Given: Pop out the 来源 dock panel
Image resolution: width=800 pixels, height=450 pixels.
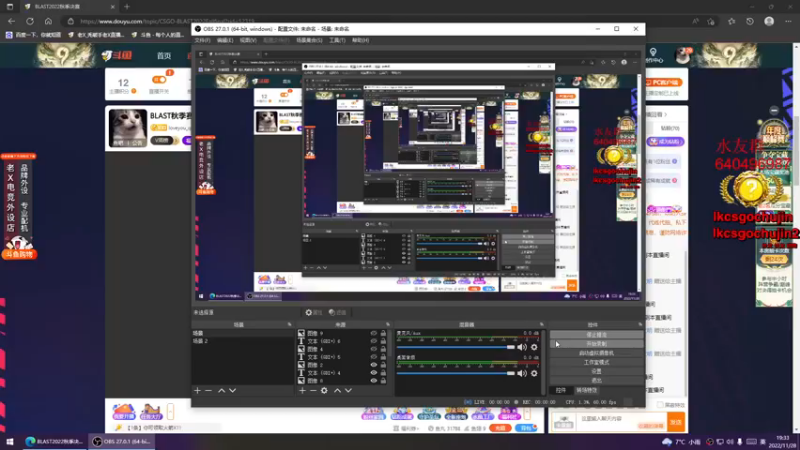Looking at the screenshot, I should (x=388, y=324).
